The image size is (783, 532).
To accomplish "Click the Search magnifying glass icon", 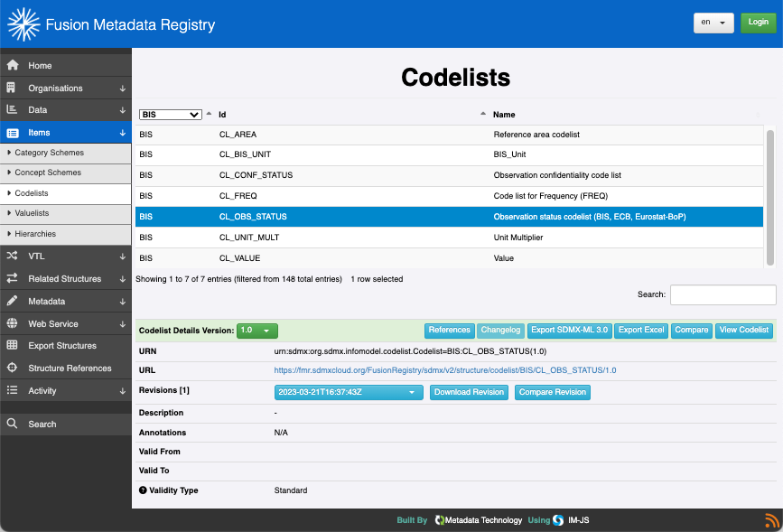I will [x=12, y=424].
